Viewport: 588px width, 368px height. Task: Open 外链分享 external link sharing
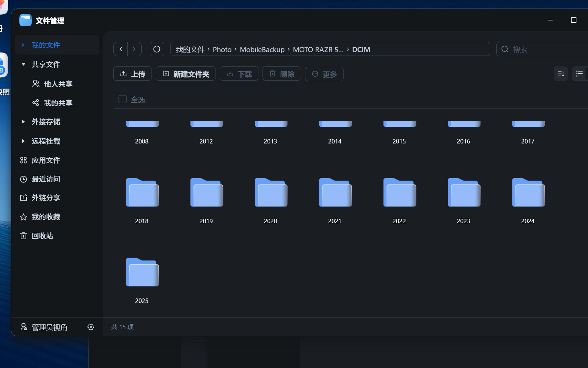point(46,198)
